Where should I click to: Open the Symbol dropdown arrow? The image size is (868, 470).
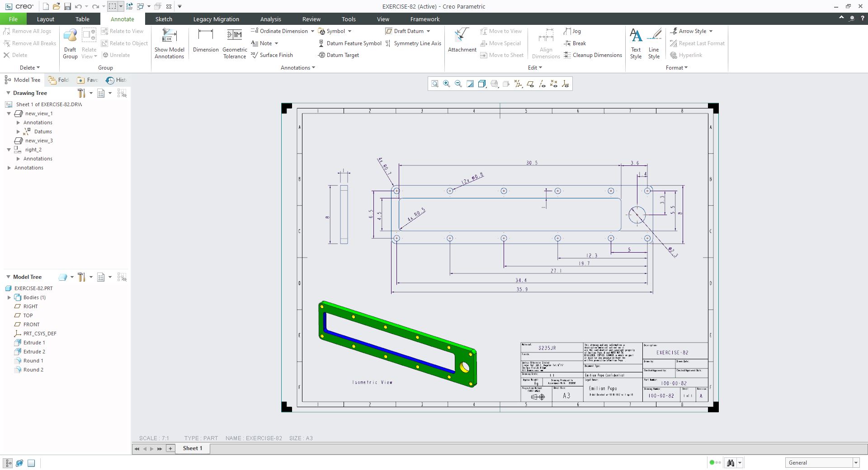pyautogui.click(x=349, y=31)
